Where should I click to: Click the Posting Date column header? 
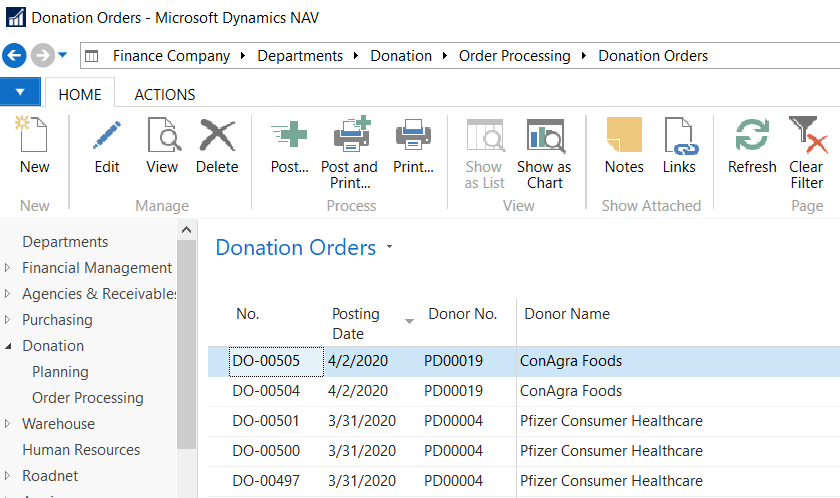coord(356,323)
